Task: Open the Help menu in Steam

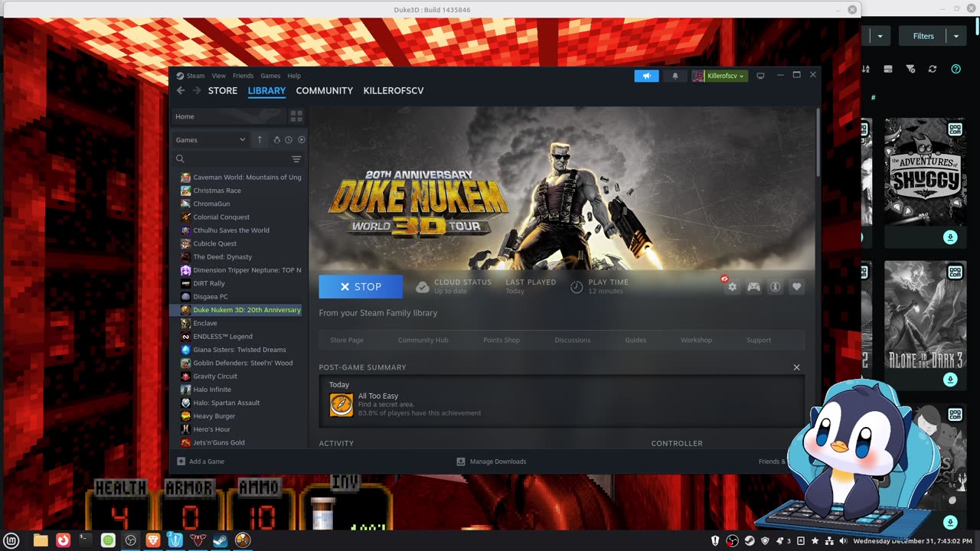Action: click(294, 76)
